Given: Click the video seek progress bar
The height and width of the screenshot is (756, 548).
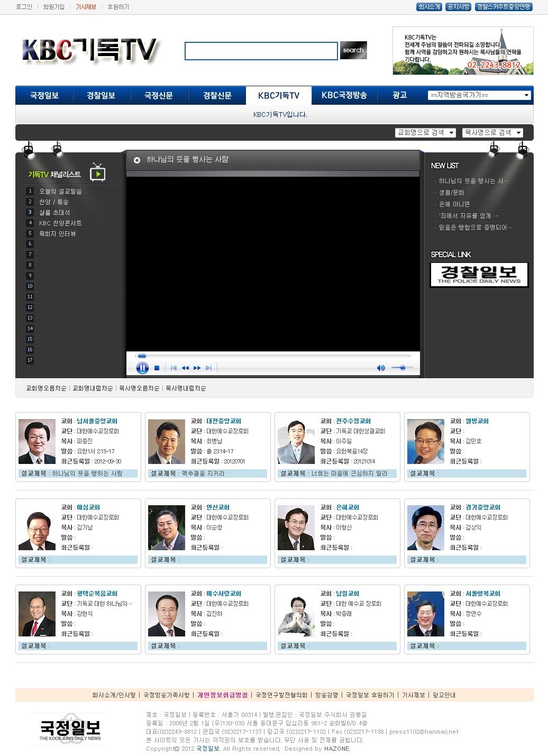Looking at the screenshot, I should (x=273, y=356).
